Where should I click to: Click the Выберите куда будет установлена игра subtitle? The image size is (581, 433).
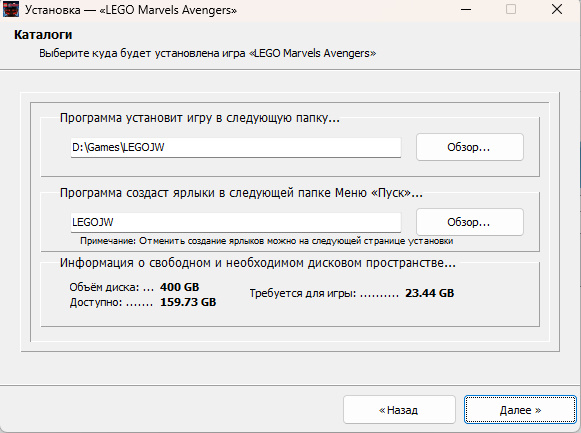tap(208, 53)
